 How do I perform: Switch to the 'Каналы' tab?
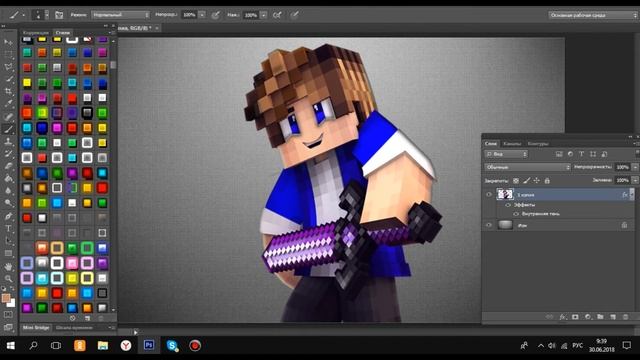coord(512,144)
